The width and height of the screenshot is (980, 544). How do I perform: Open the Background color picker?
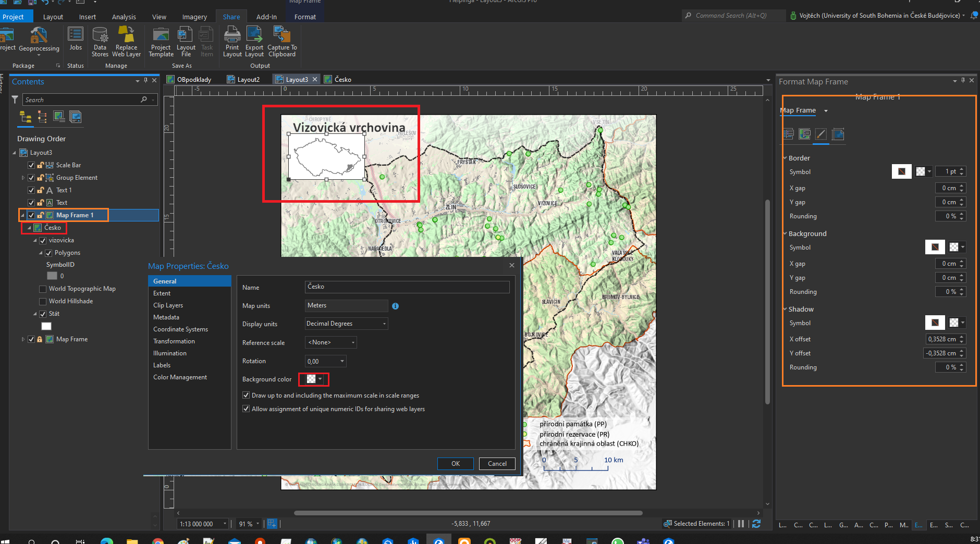point(313,379)
